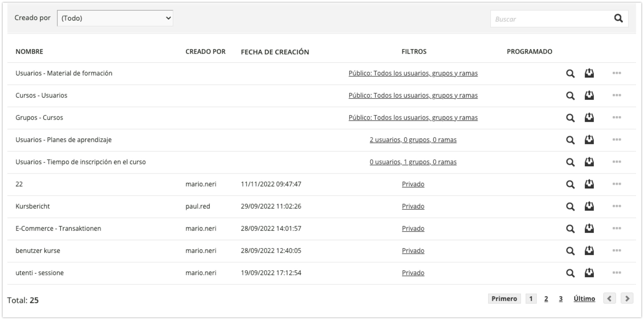View report Usuarios - Material de formación
Image resolution: width=644 pixels, height=320 pixels.
(570, 73)
